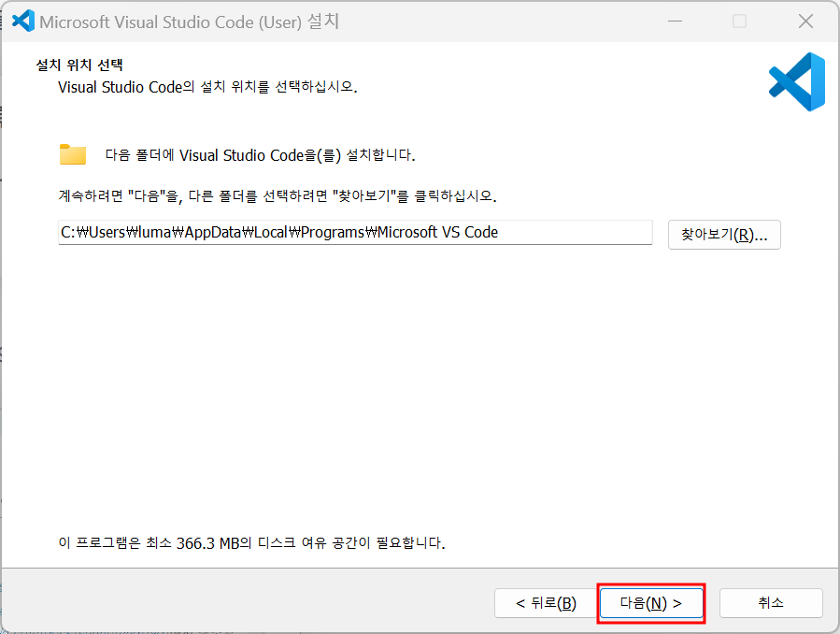Click the large VS Code logo
840x634 pixels.
[797, 81]
